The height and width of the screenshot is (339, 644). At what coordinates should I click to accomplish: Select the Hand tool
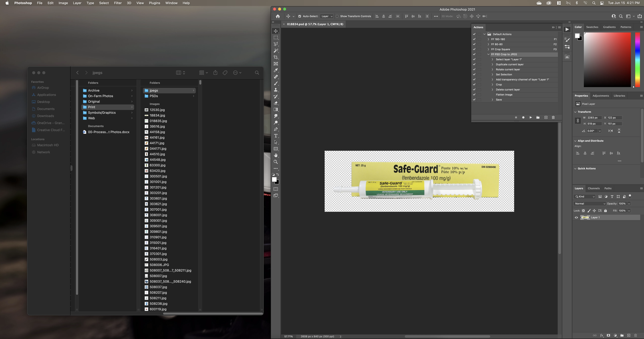coord(276,155)
